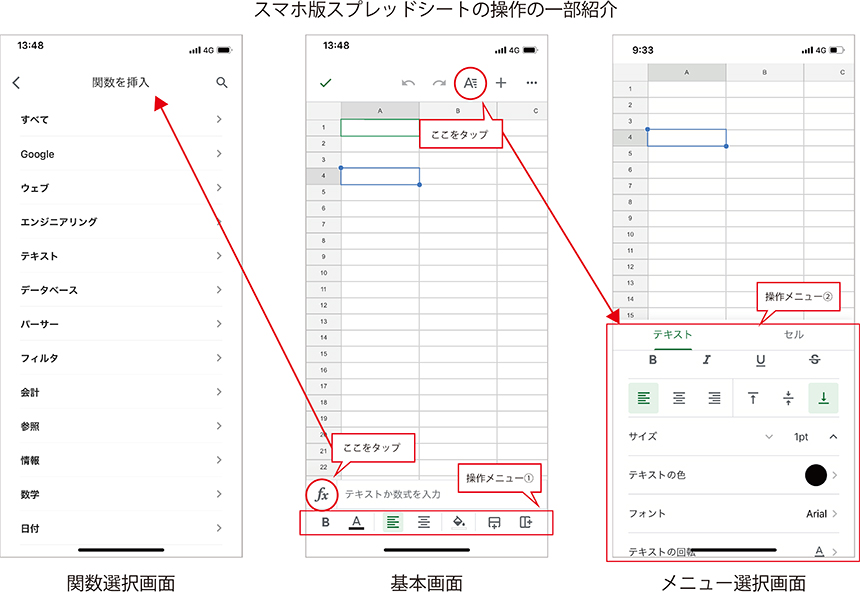The height and width of the screenshot is (596, 860).
Task: Select column A header in menu selection screen
Action: coord(686,72)
